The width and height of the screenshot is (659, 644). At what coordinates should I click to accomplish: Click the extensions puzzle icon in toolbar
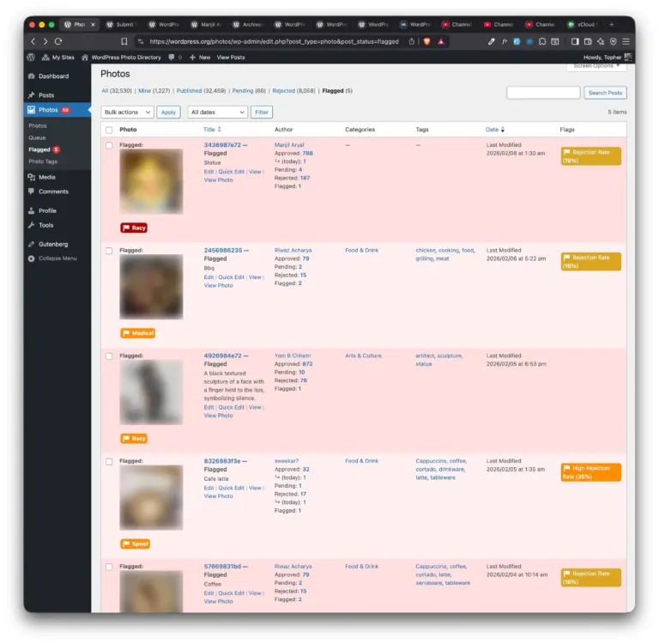pos(542,41)
